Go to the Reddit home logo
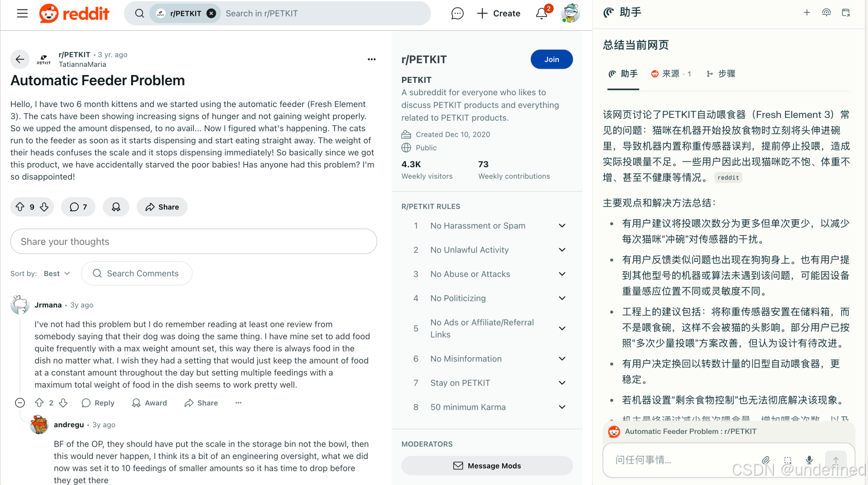The height and width of the screenshot is (485, 868). [x=74, y=13]
